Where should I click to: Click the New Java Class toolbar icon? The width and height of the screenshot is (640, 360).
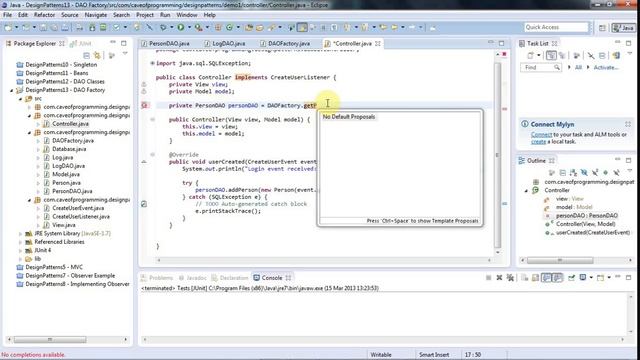pyautogui.click(x=229, y=27)
